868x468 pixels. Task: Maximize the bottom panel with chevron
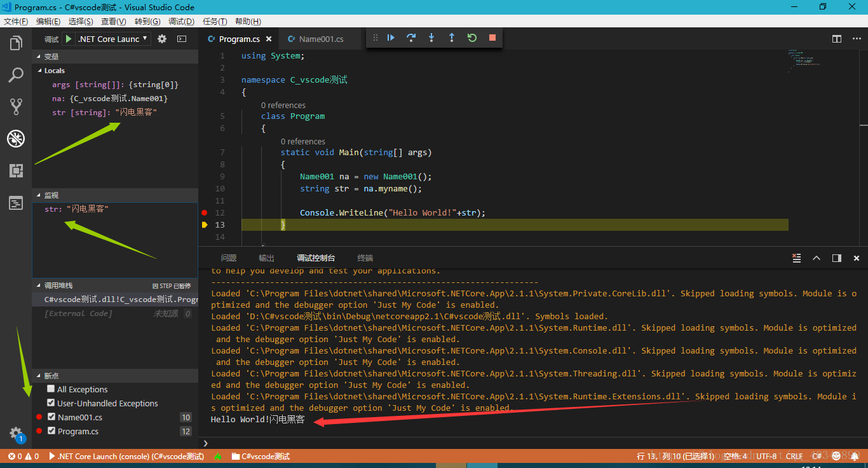(x=817, y=258)
